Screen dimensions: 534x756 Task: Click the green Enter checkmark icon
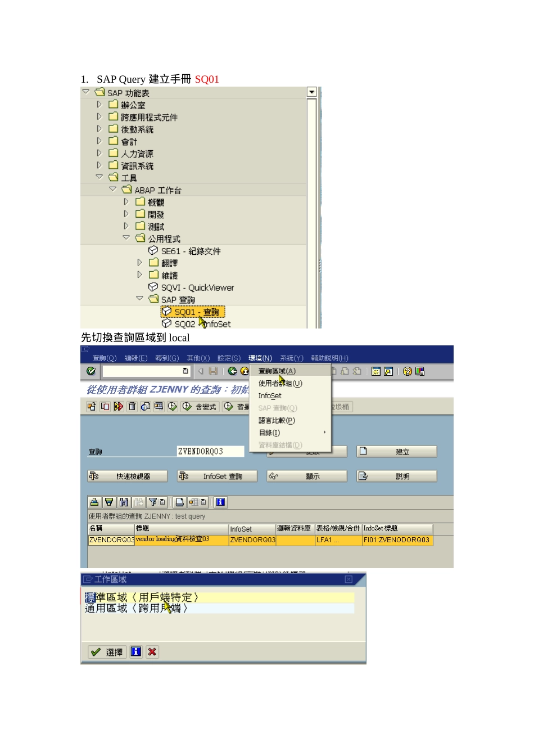click(x=91, y=371)
